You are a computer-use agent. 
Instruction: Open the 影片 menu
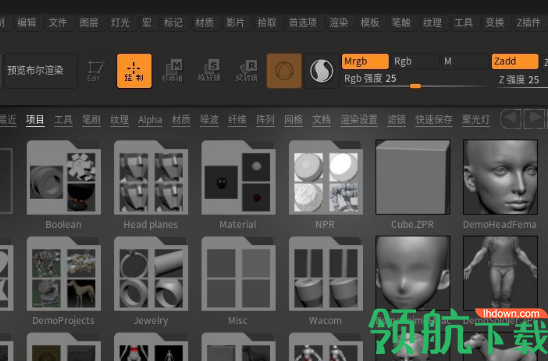(236, 23)
